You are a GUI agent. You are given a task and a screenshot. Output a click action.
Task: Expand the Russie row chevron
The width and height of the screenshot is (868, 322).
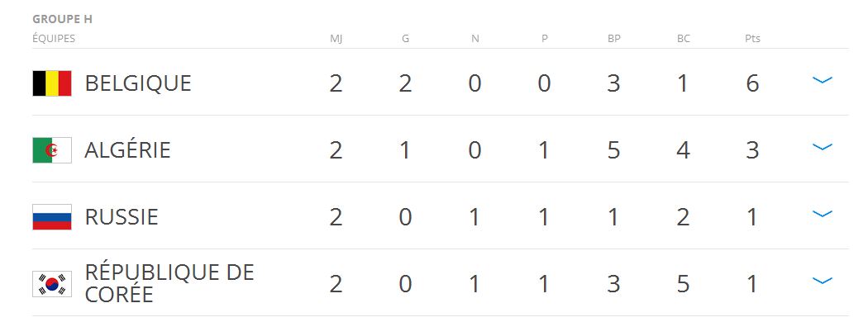822,214
